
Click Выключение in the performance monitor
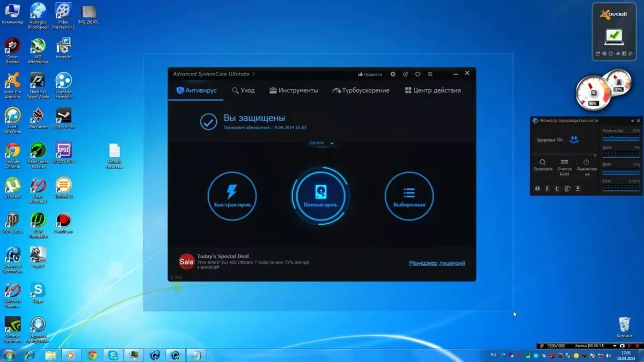[x=587, y=167]
